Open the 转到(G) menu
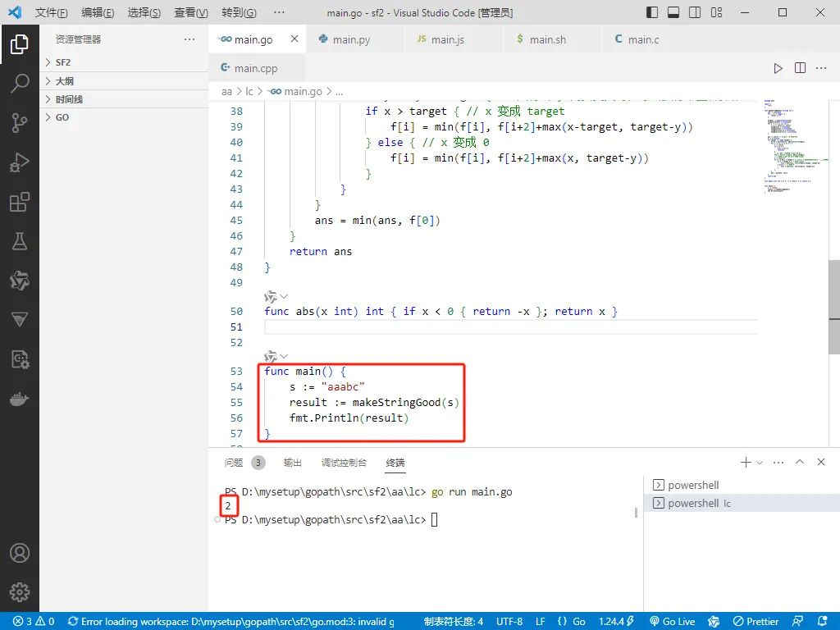This screenshot has height=630, width=840. click(239, 12)
